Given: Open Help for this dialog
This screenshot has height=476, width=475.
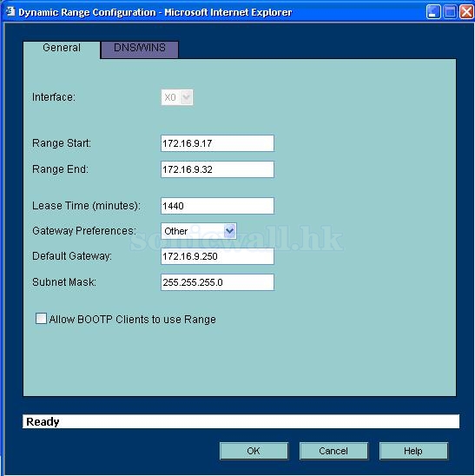Looking at the screenshot, I should [413, 451].
